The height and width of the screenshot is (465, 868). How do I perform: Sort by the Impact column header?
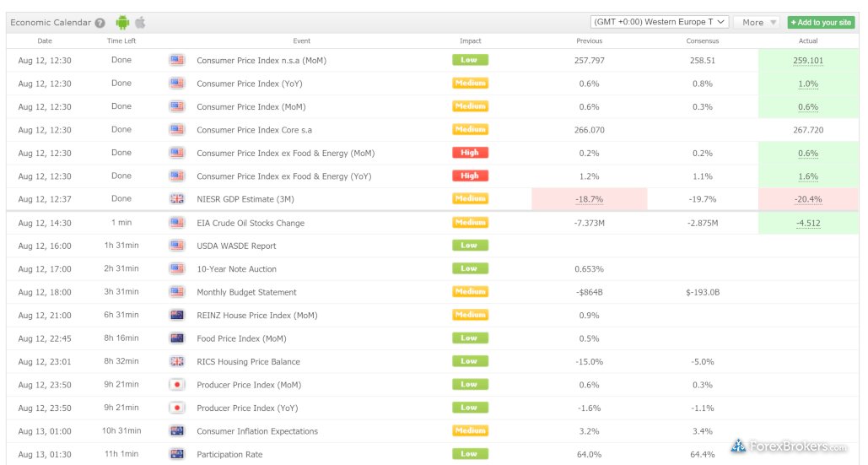coord(470,41)
